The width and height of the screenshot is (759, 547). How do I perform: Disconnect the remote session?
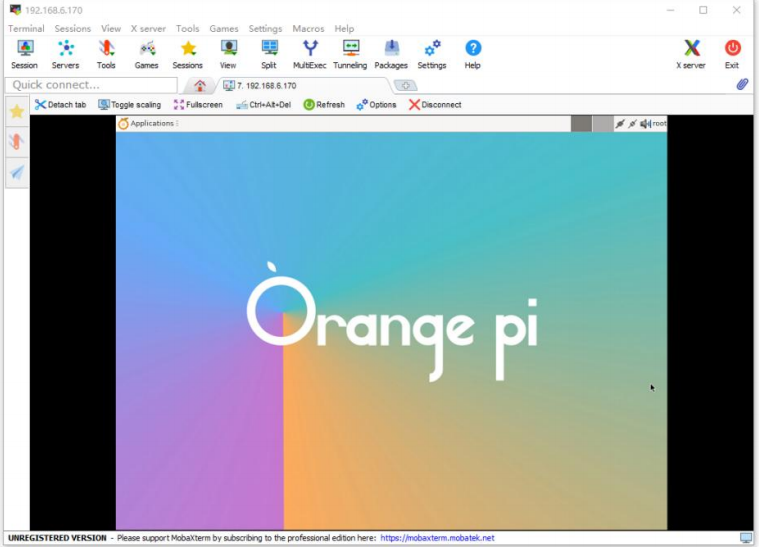435,105
